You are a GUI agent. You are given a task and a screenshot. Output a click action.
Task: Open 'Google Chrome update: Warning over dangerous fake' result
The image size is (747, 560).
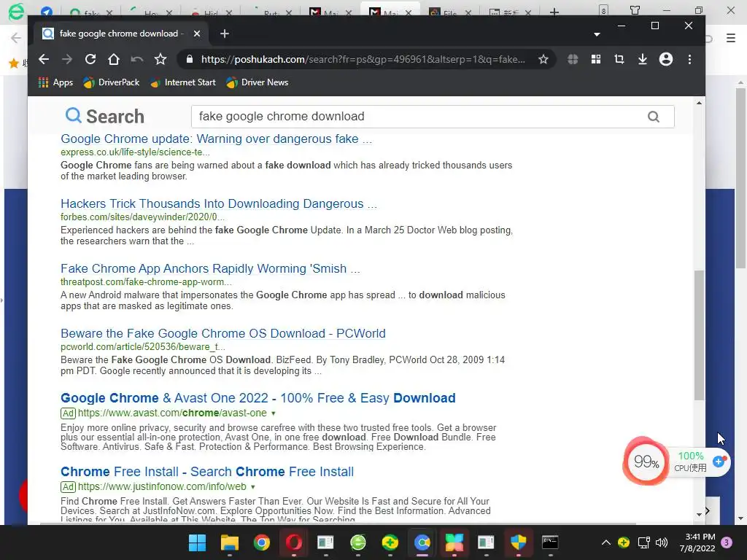(216, 139)
